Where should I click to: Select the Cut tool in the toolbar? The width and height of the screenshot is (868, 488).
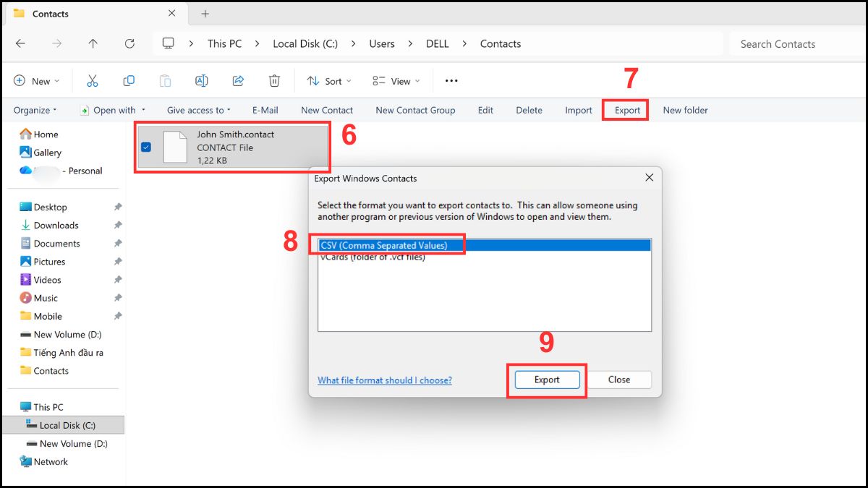[92, 80]
